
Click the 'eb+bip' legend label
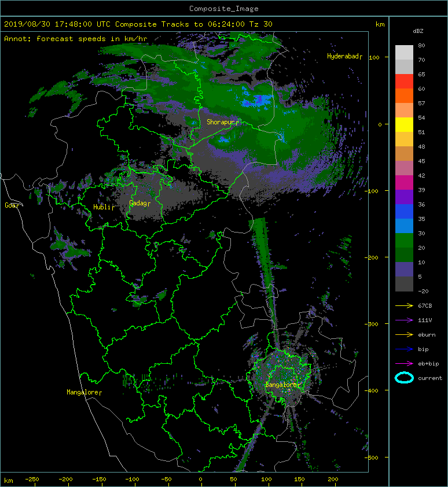(x=428, y=364)
